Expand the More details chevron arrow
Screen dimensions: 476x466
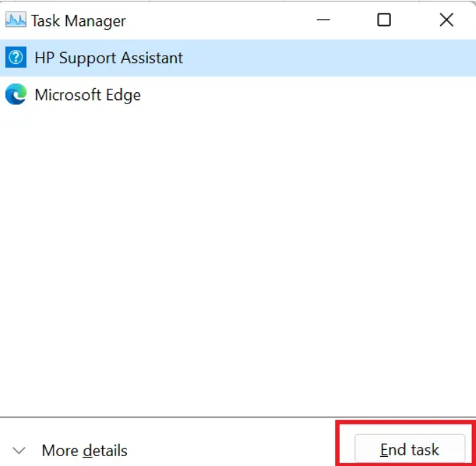click(x=20, y=451)
